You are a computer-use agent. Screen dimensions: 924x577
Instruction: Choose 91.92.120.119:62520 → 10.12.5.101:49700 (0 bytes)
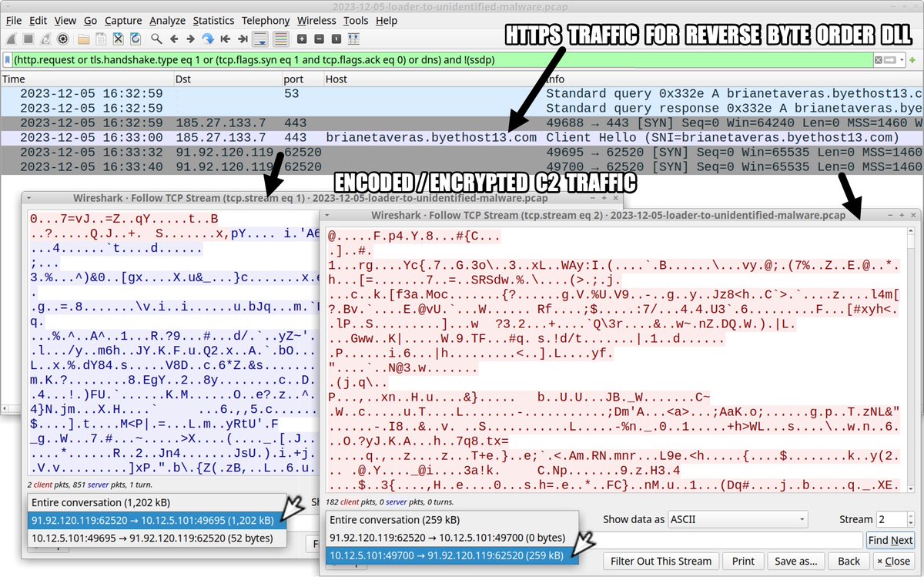tap(451, 537)
